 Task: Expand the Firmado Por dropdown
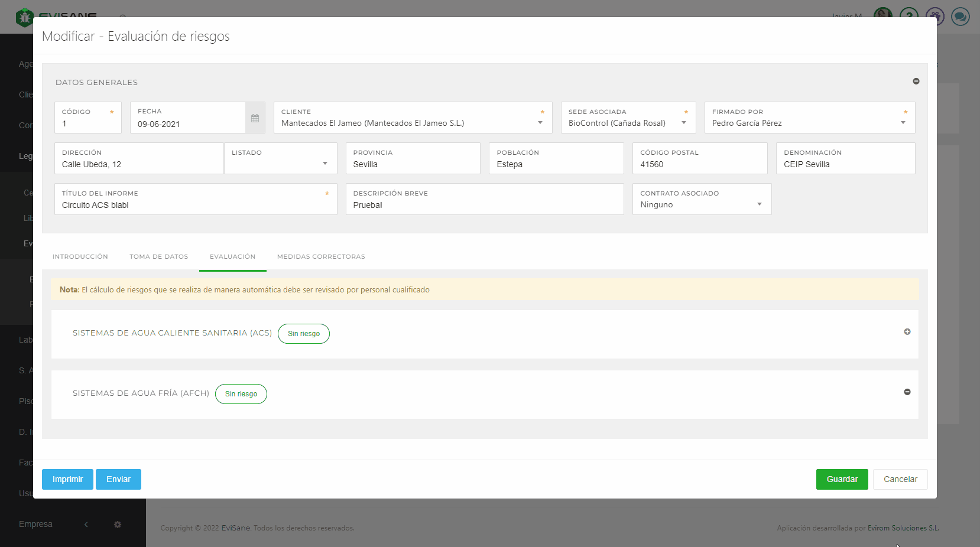(903, 123)
